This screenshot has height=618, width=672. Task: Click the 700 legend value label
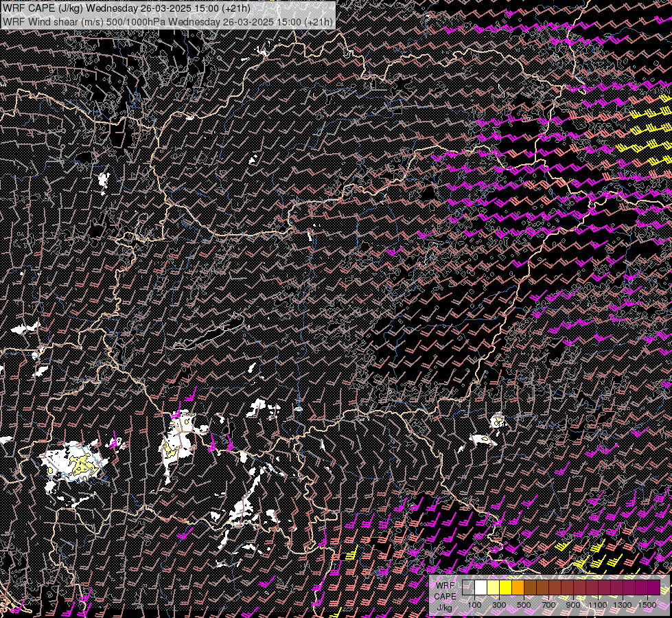548,605
